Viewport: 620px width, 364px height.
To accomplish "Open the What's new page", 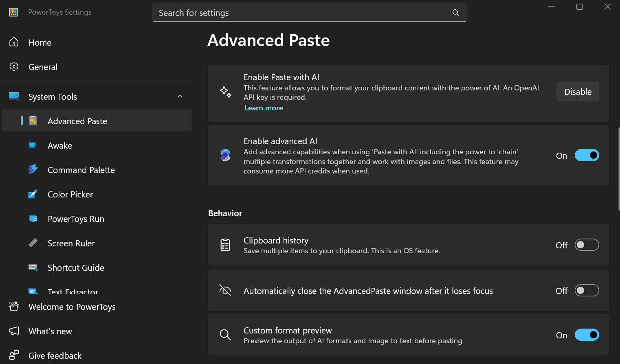I will [x=50, y=331].
